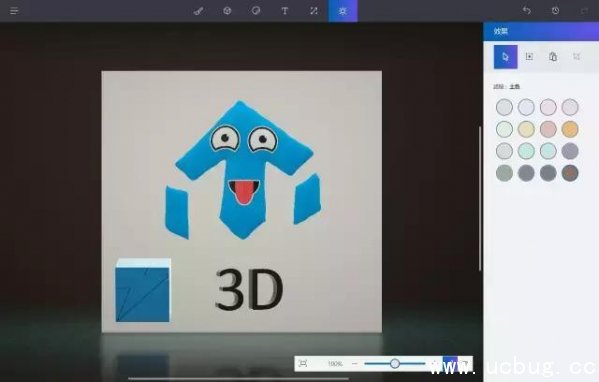The image size is (599, 382).
Task: Click the fit-to-screen icon in the zoom bar
Action: 303,363
